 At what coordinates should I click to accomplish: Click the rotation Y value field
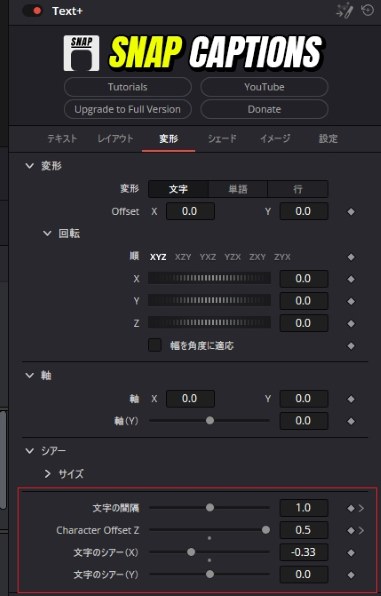[304, 301]
